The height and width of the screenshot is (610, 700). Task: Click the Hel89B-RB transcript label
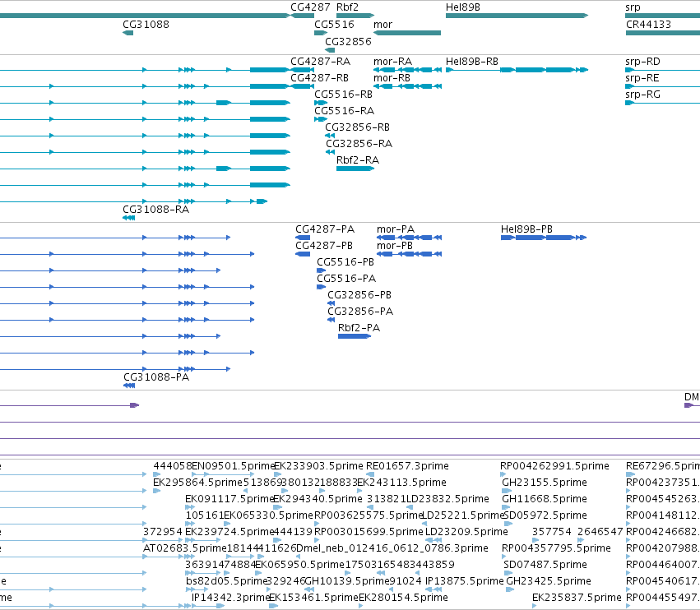click(472, 62)
